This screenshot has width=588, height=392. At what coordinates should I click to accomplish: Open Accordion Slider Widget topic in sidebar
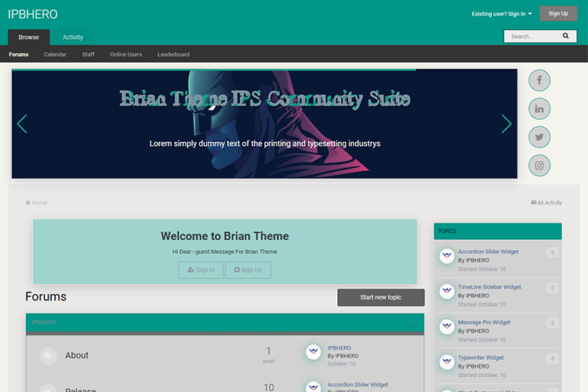click(488, 252)
